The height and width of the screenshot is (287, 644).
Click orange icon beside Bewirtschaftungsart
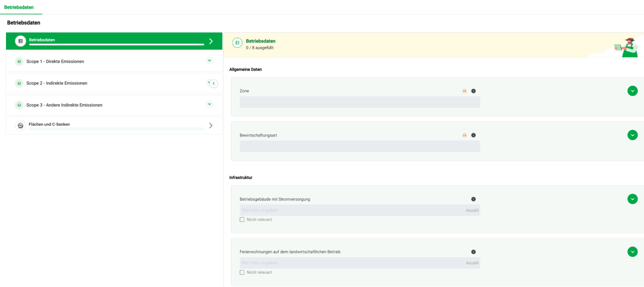pos(465,135)
